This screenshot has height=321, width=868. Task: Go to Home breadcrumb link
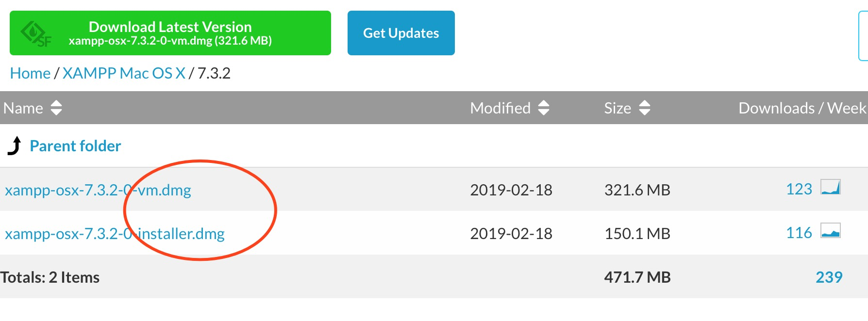coord(30,73)
